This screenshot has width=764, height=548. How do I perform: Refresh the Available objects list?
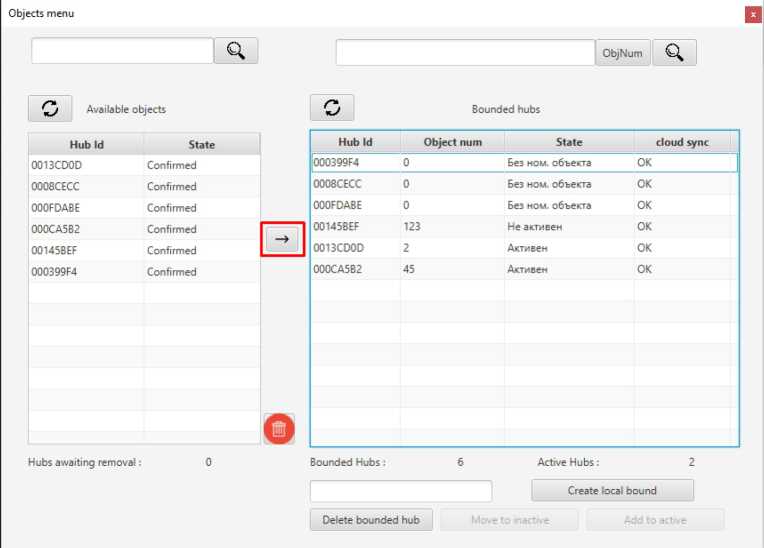tap(49, 108)
